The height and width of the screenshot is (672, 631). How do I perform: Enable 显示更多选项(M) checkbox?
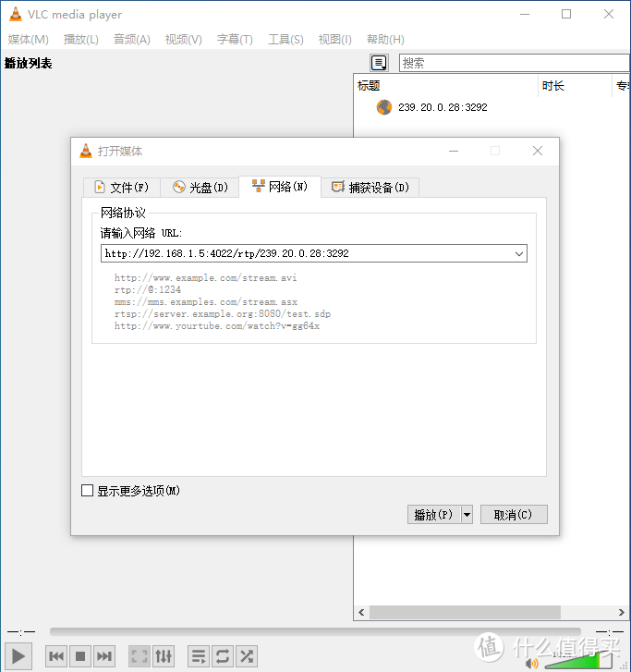[88, 490]
